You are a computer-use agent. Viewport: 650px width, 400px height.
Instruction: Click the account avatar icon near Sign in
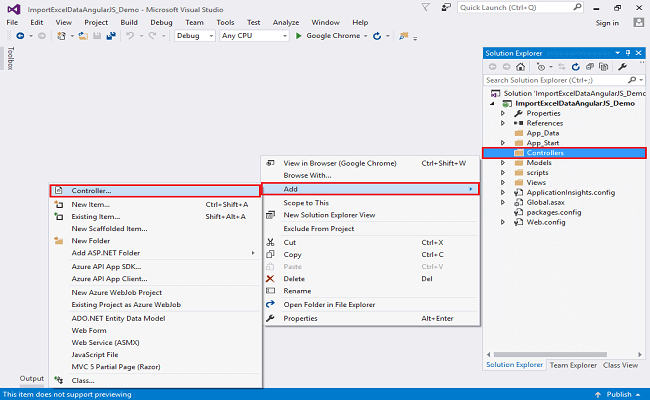[x=639, y=23]
